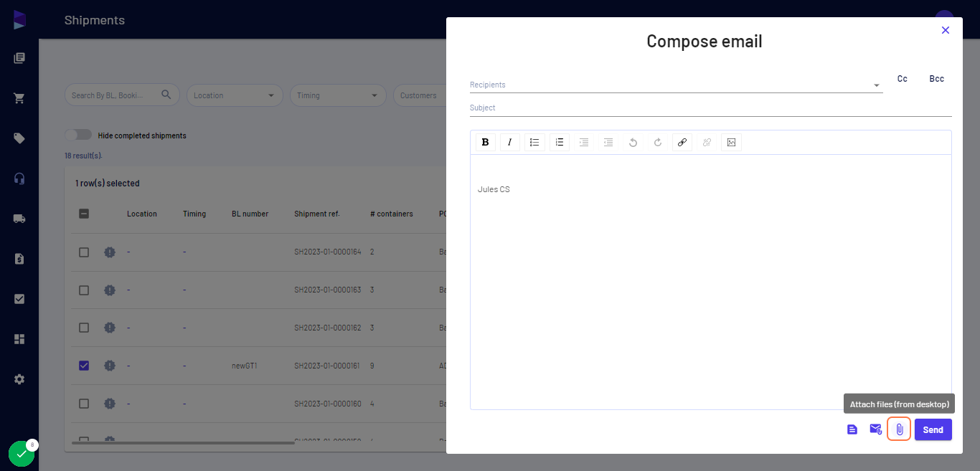Check the row SH2023-01-0000164 checkbox
Screen dimensions: 980x471
coord(84,252)
